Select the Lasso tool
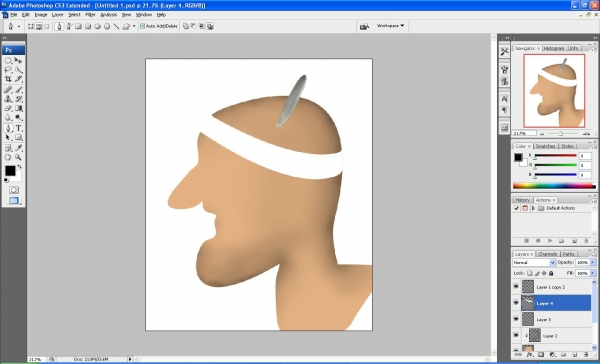 pyautogui.click(x=8, y=70)
